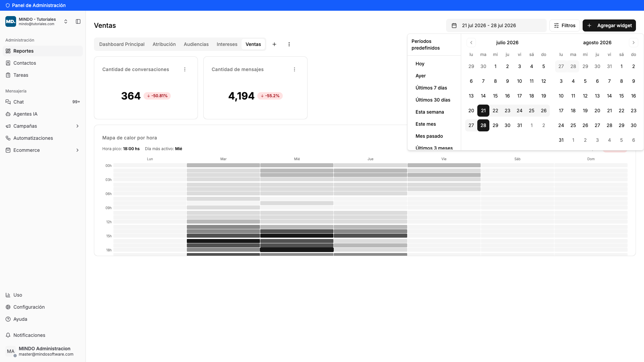This screenshot has width=644, height=362.
Task: Open Cantidad de conversaciones widget menu
Action: tap(185, 69)
